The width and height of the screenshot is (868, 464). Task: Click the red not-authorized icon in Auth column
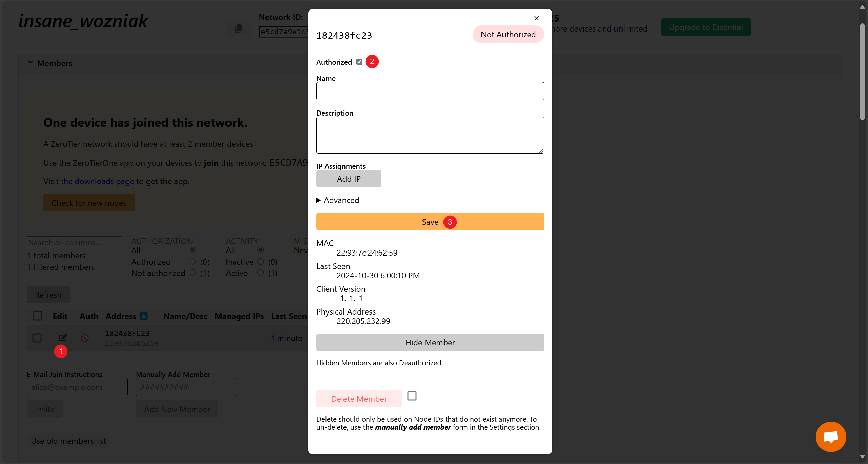point(85,338)
